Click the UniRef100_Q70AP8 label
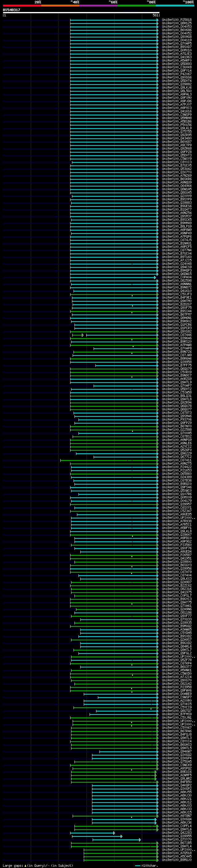This screenshot has width=197, height=868. point(177,349)
